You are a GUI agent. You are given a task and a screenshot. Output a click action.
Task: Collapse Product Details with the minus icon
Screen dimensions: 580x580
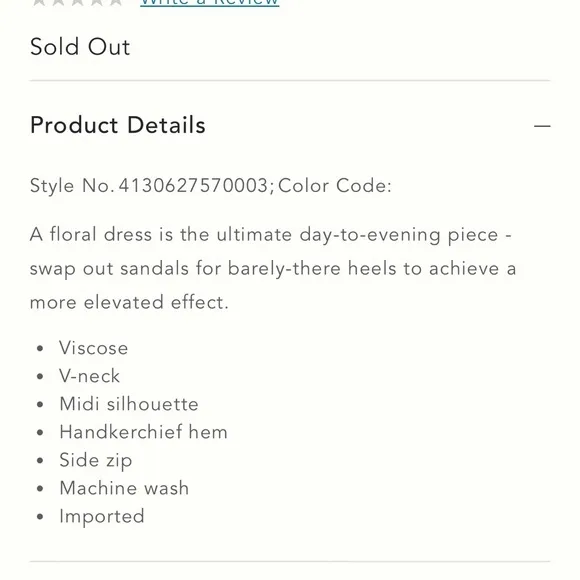(542, 126)
